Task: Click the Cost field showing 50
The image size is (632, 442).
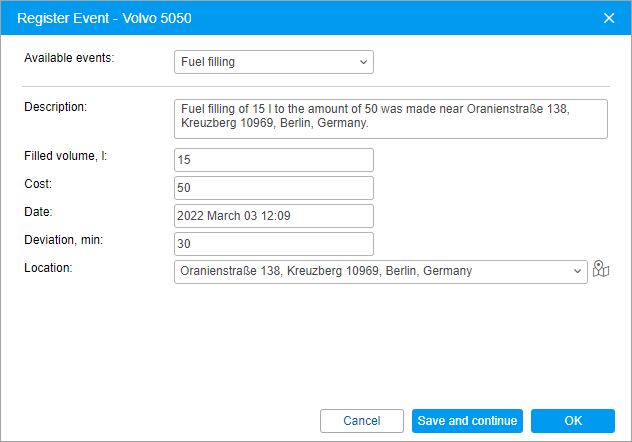Action: (273, 188)
